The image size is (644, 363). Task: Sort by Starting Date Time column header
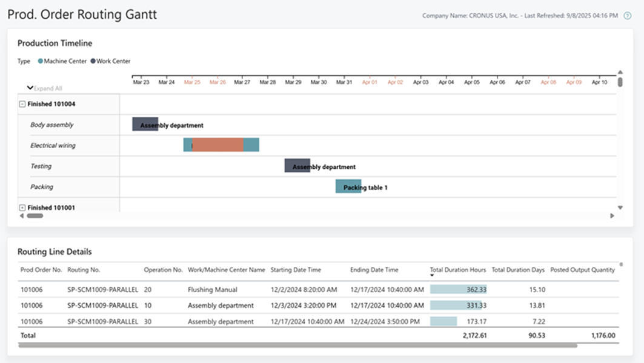[296, 270]
